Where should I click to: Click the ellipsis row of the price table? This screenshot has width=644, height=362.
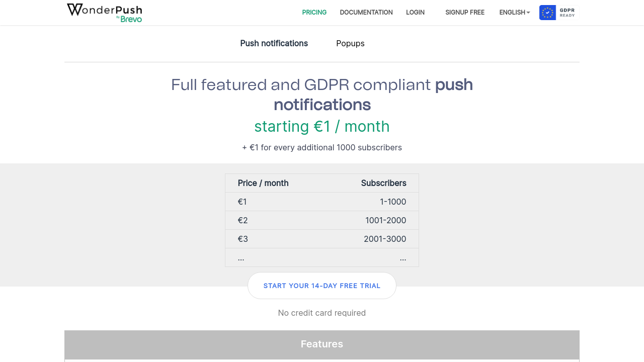(x=322, y=257)
